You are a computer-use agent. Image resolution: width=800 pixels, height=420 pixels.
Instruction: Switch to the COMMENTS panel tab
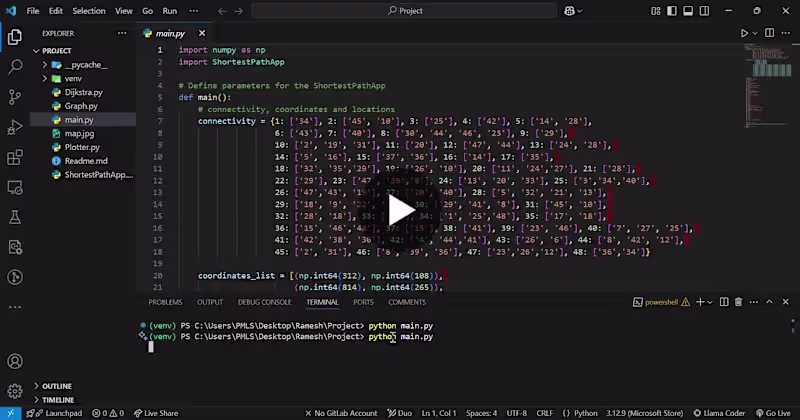(407, 302)
